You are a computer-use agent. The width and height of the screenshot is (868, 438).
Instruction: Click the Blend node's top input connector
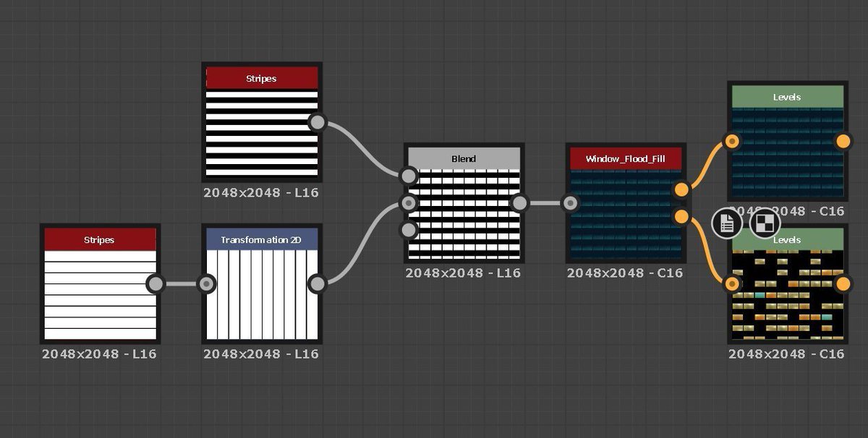click(409, 174)
